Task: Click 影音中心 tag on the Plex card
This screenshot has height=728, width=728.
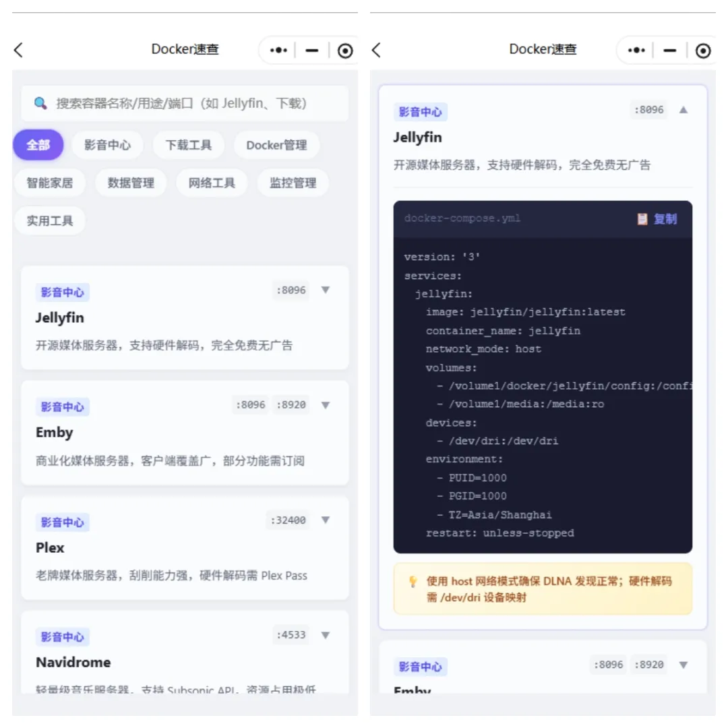Action: tap(63, 522)
